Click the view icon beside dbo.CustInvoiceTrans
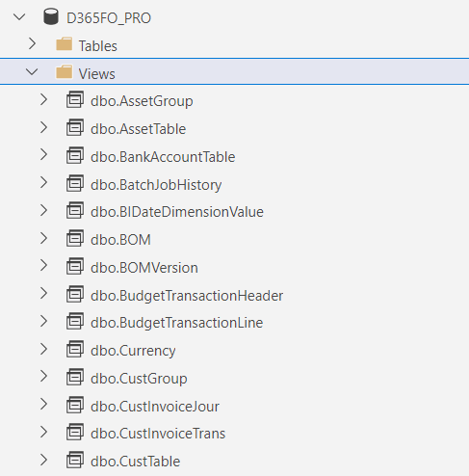This screenshot has width=469, height=476. [x=75, y=432]
